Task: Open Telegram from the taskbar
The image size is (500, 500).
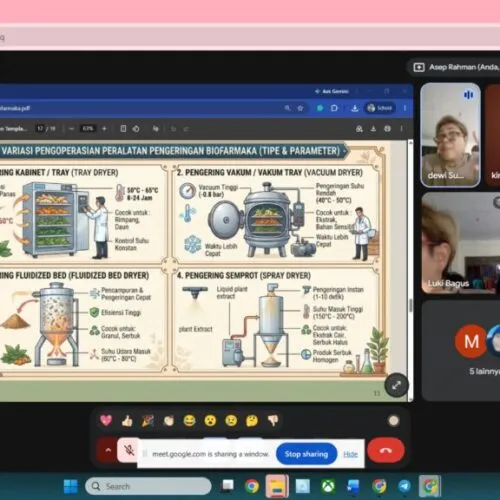Action: [x=404, y=486]
